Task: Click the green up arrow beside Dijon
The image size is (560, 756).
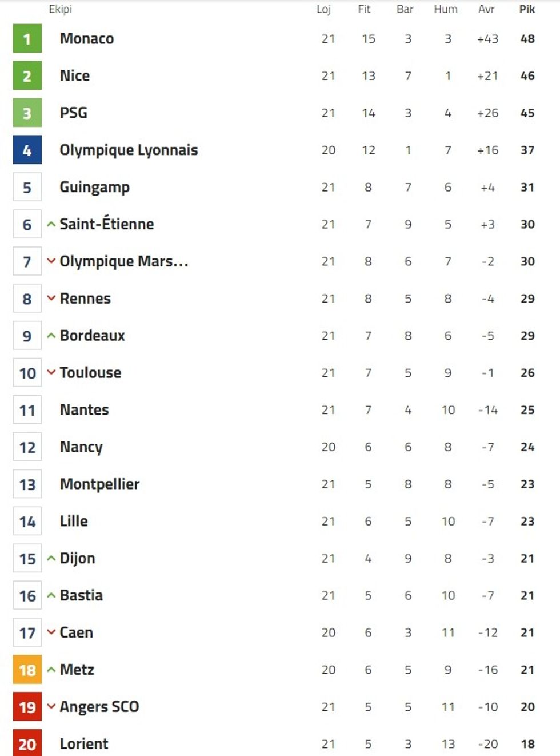Action: 51,558
